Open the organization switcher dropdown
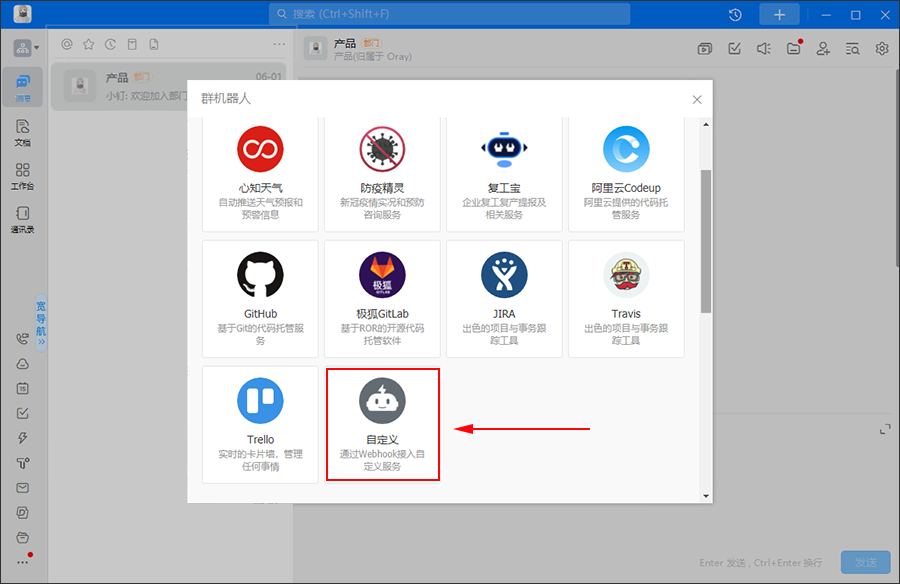The image size is (900, 584). coord(26,48)
